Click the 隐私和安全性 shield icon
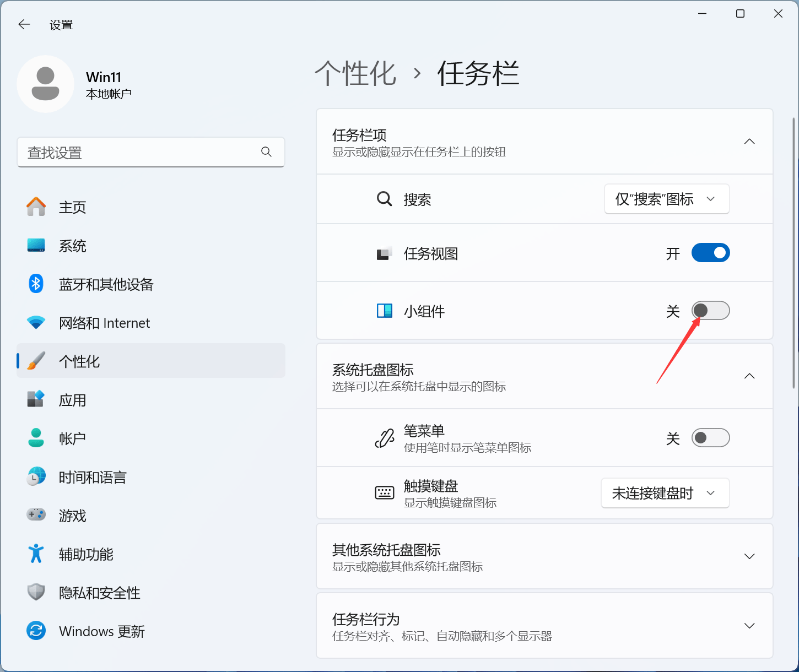The image size is (799, 672). click(x=36, y=593)
